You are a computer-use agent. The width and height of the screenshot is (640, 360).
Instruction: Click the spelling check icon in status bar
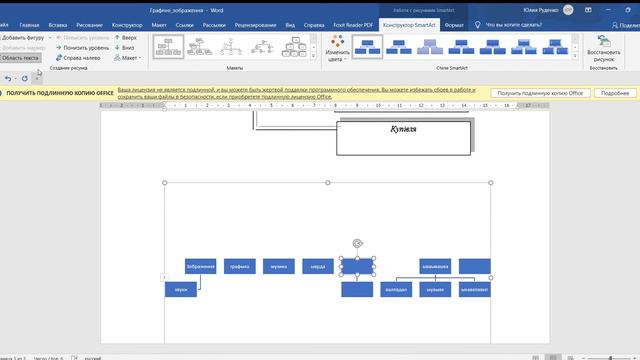[x=74, y=358]
